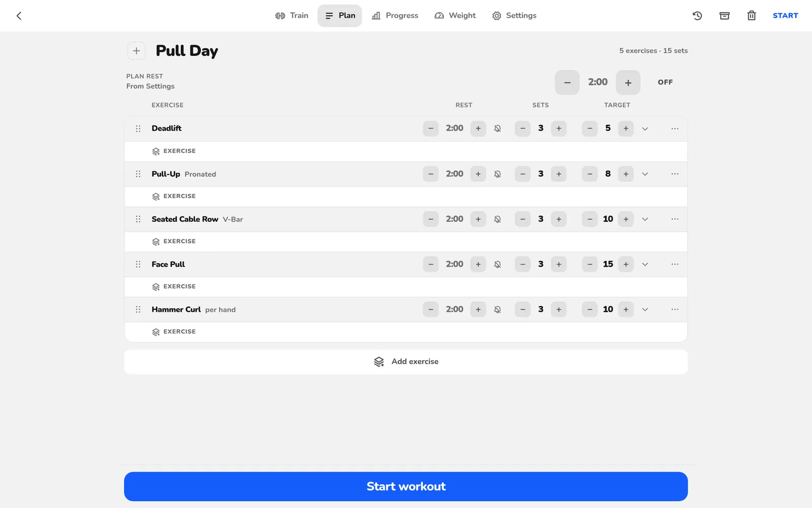Expand the Face Pull target chevron

pyautogui.click(x=645, y=264)
